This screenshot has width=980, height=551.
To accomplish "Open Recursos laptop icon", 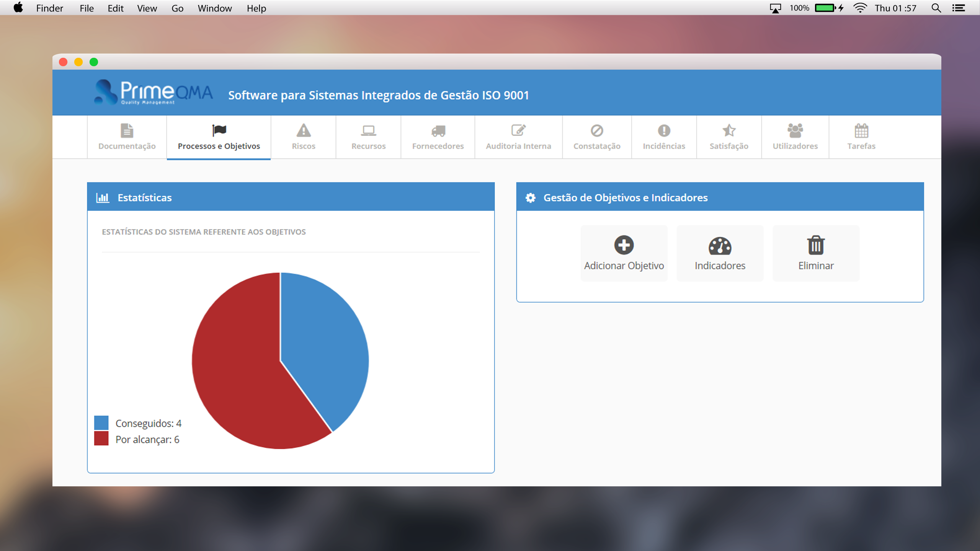I will tap(368, 131).
